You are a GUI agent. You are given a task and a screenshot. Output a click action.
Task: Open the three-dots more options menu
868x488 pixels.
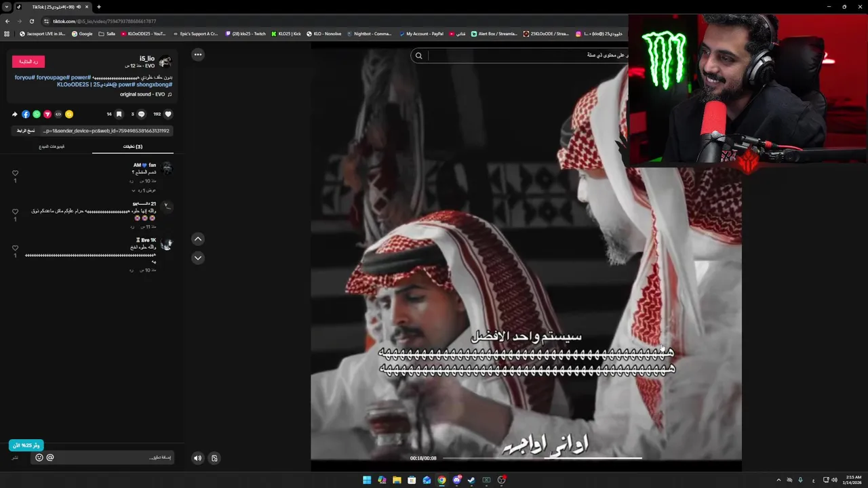point(197,54)
